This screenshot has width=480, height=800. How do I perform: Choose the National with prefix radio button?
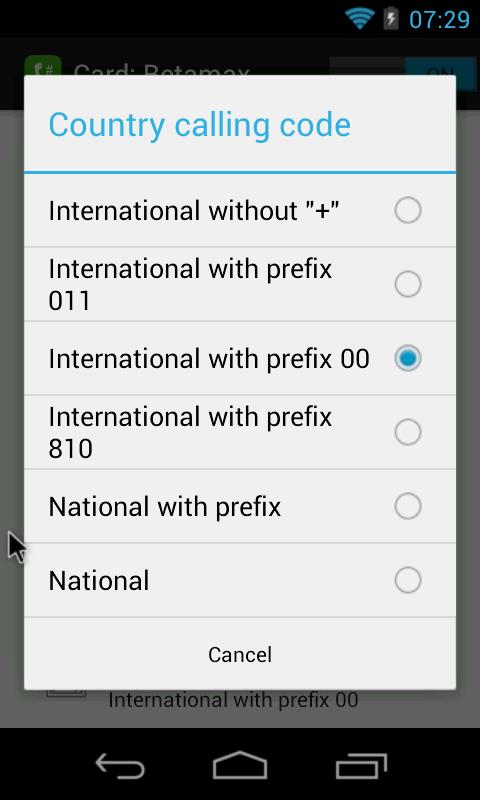tap(408, 506)
